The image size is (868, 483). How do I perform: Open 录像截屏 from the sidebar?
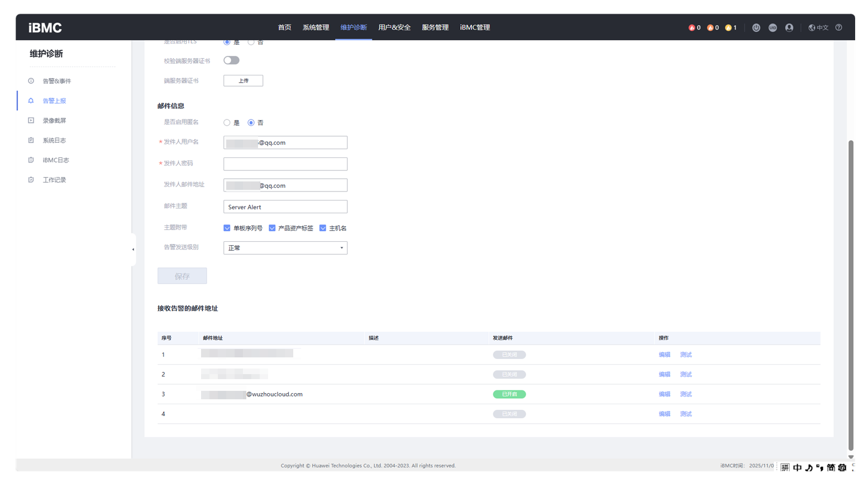pos(54,121)
